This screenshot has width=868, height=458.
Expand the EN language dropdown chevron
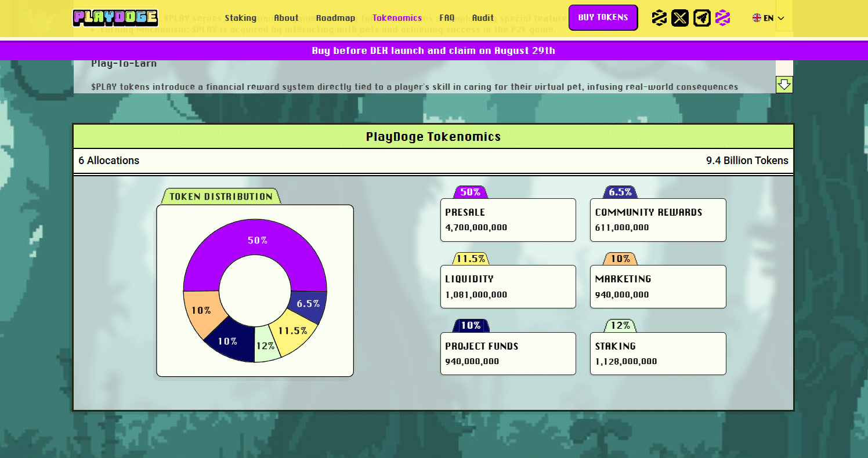click(x=781, y=18)
